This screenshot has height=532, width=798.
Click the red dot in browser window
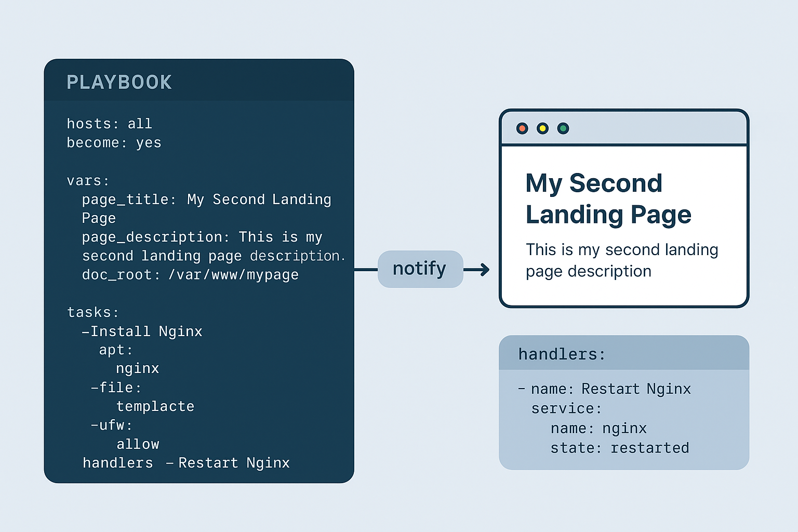pyautogui.click(x=522, y=128)
